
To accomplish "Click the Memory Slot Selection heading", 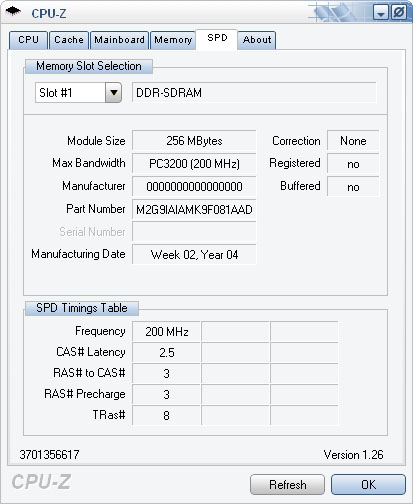I will point(89,66).
